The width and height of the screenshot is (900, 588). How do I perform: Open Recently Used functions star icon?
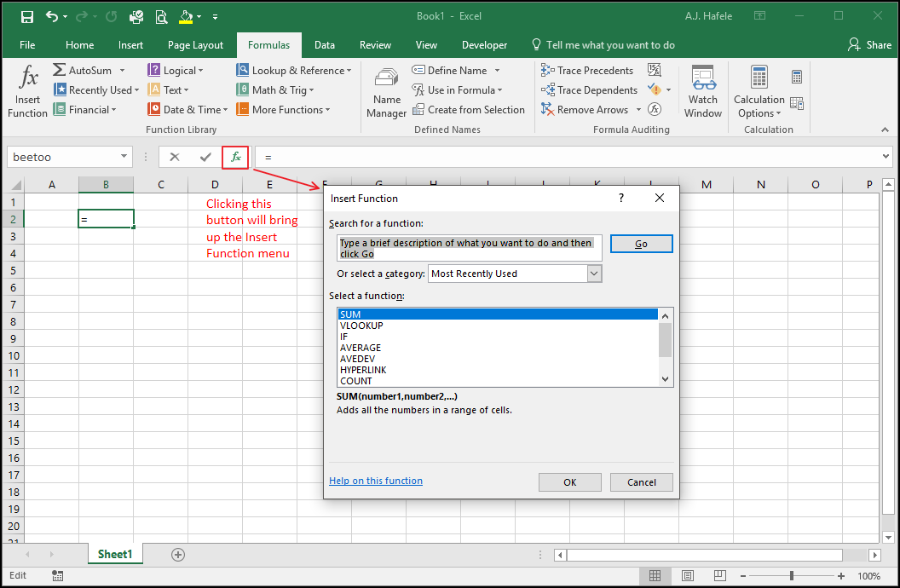point(60,89)
